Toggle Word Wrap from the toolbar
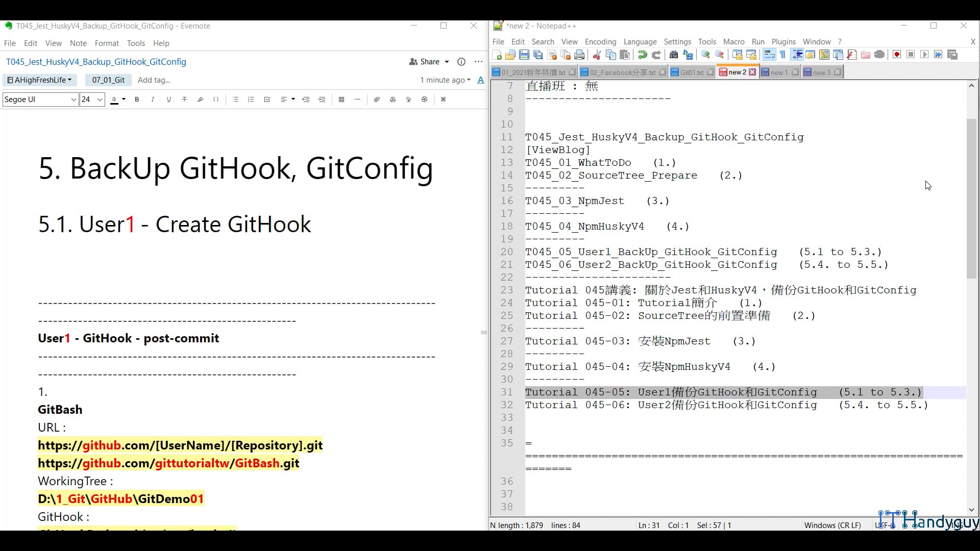This screenshot has width=980, height=551. coord(769,55)
